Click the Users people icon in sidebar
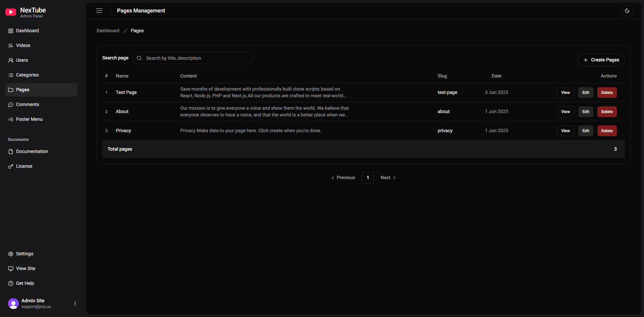644x317 pixels. point(11,60)
